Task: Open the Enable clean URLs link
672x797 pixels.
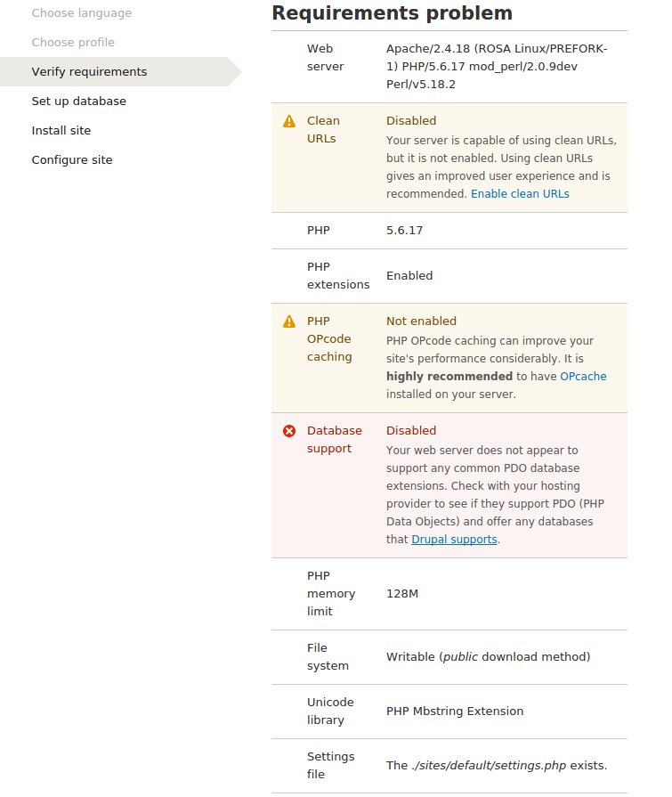Action: [520, 193]
